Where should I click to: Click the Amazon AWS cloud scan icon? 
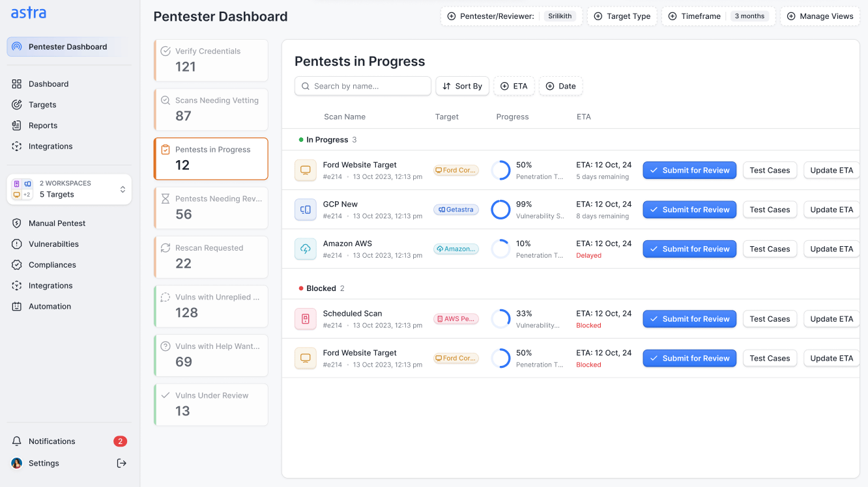(x=305, y=249)
